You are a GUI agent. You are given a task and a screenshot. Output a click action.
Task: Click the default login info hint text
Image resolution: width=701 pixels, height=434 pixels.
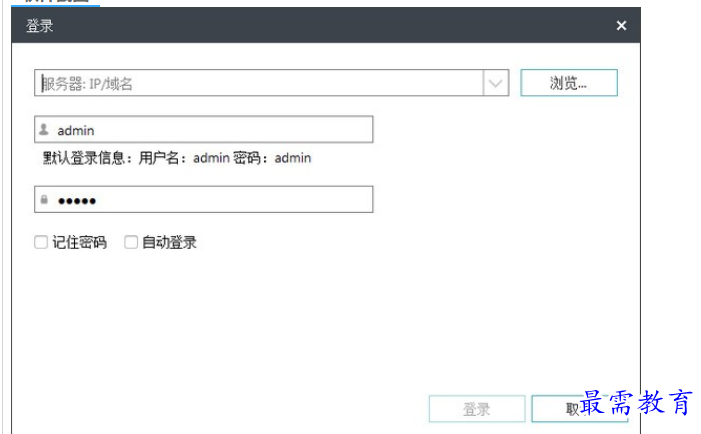coord(177,158)
